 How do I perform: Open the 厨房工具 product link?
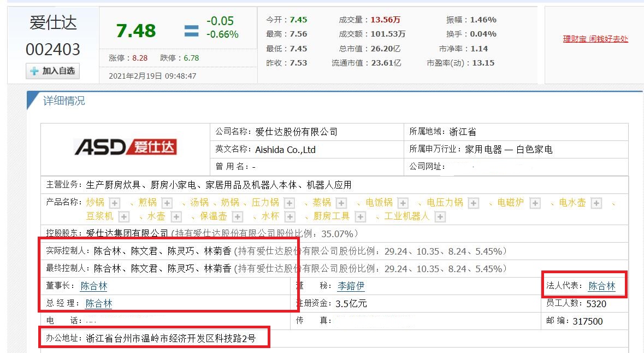[331, 216]
